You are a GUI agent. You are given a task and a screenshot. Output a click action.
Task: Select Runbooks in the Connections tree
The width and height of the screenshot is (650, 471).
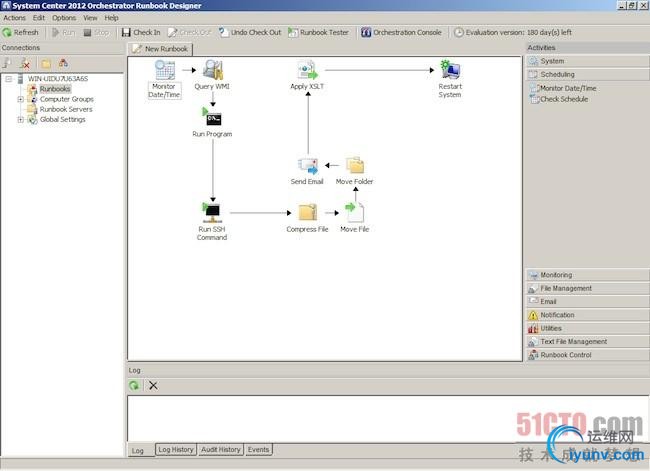pyautogui.click(x=55, y=89)
